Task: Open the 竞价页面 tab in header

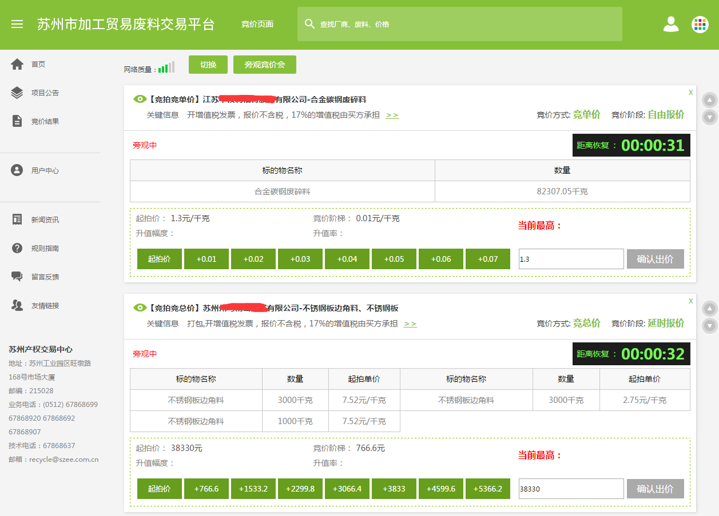Action: click(x=257, y=24)
